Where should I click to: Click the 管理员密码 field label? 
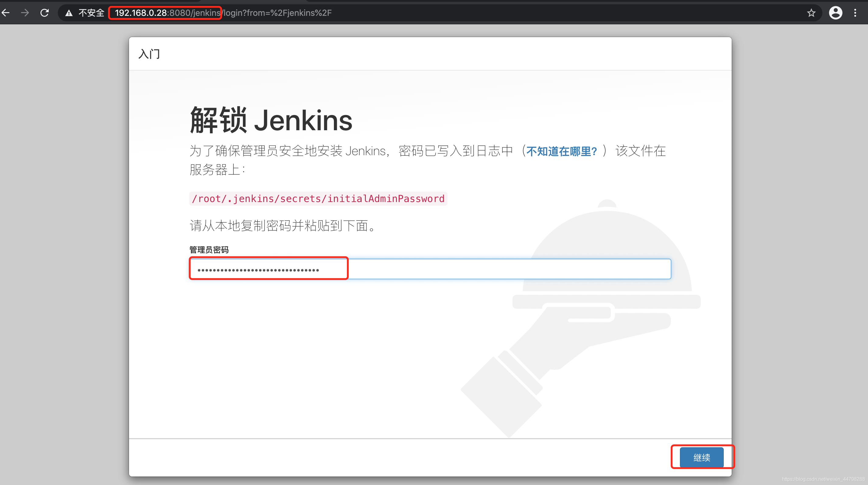point(209,249)
